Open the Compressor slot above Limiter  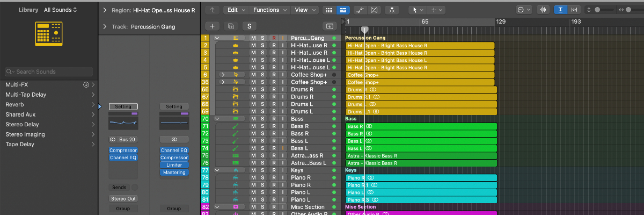[174, 157]
